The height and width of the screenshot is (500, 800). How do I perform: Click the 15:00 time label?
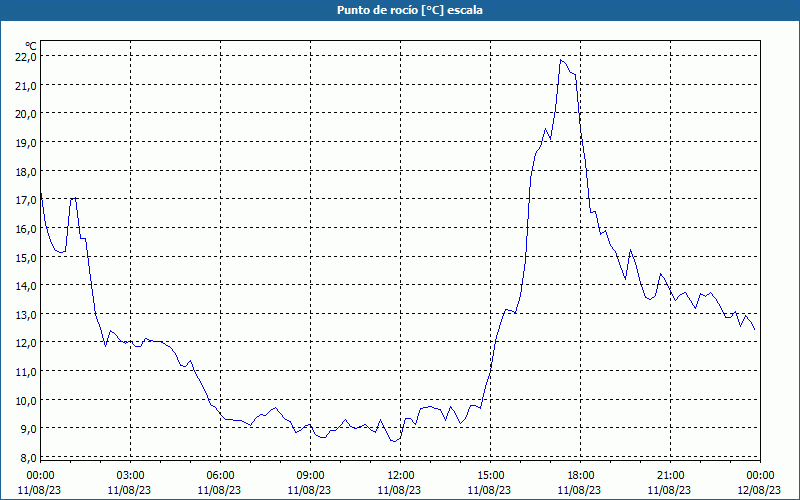click(x=490, y=476)
